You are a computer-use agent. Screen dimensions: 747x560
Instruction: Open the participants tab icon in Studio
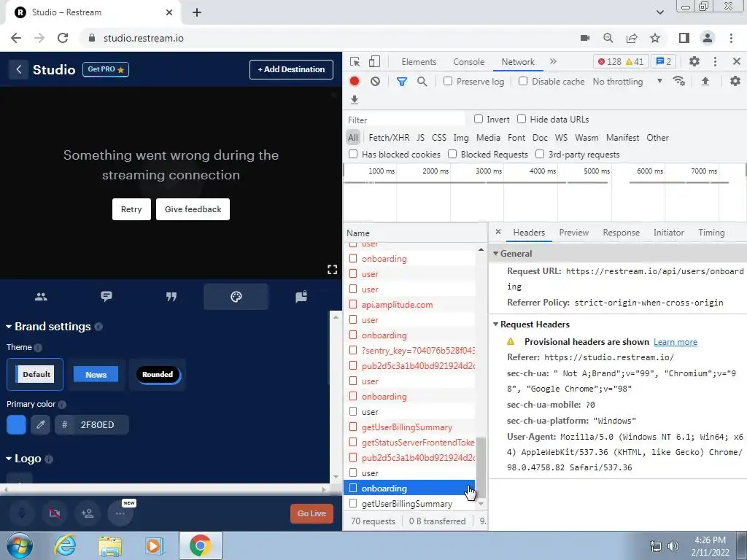coord(41,297)
